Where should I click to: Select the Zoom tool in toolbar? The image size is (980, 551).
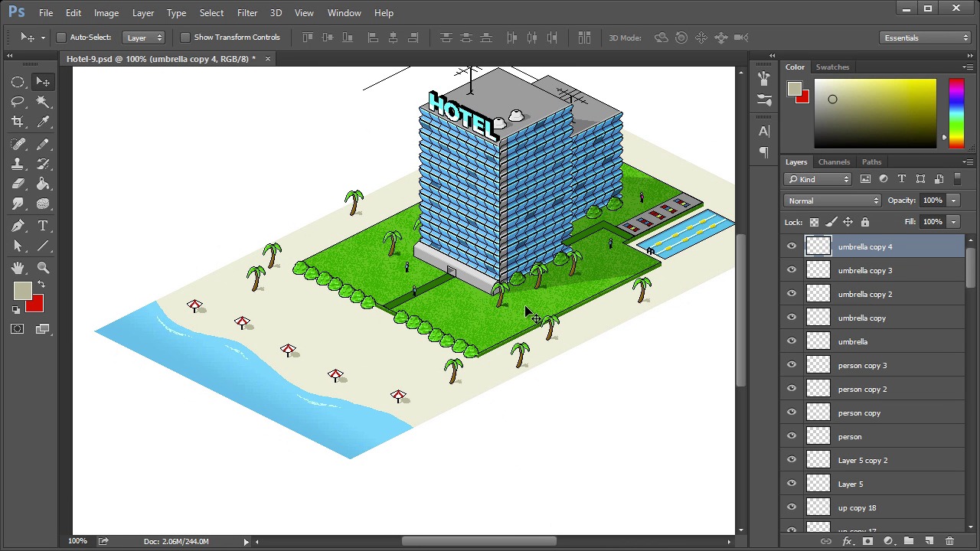click(x=43, y=267)
